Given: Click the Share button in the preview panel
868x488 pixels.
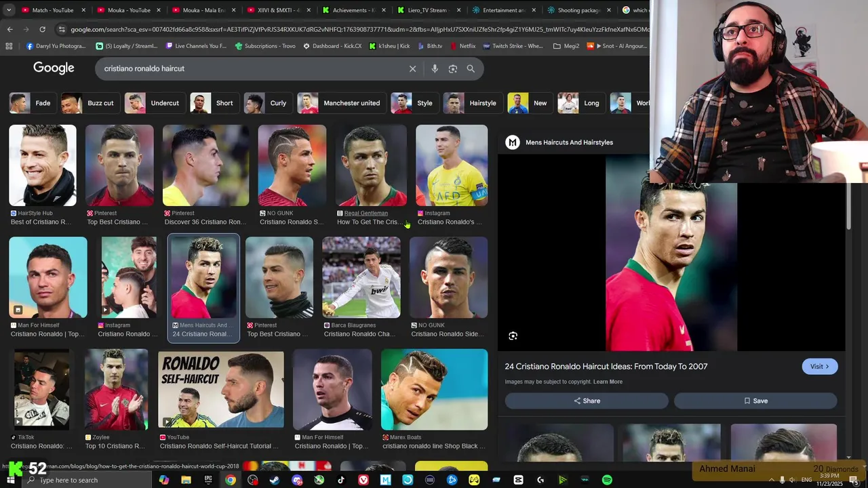Looking at the screenshot, I should 587,401.
